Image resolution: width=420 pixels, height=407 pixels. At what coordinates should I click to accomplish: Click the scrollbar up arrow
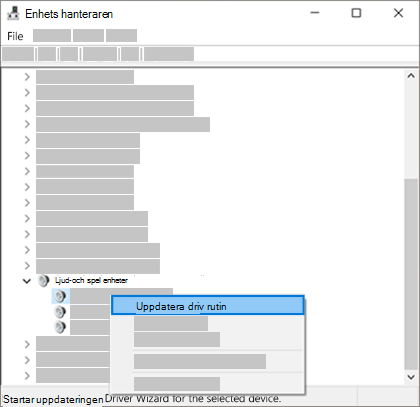[411, 76]
